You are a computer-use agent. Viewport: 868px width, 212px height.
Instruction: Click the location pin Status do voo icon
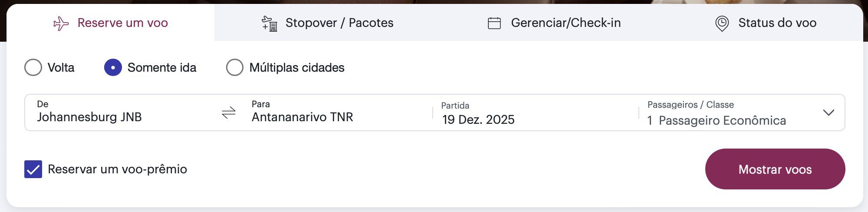tap(722, 23)
